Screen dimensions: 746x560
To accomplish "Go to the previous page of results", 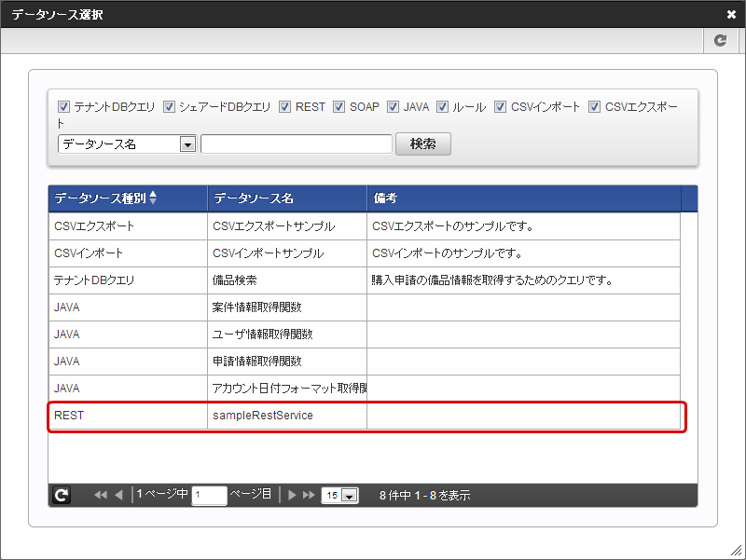I will (x=118, y=496).
